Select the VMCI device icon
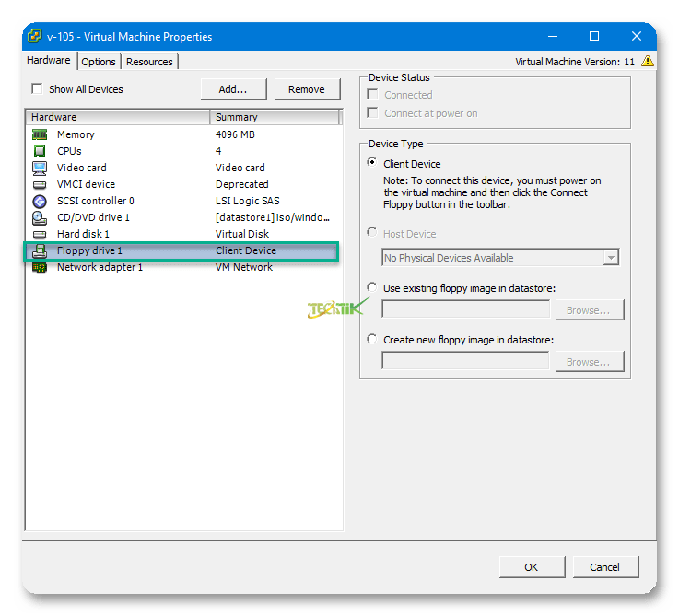 point(40,184)
